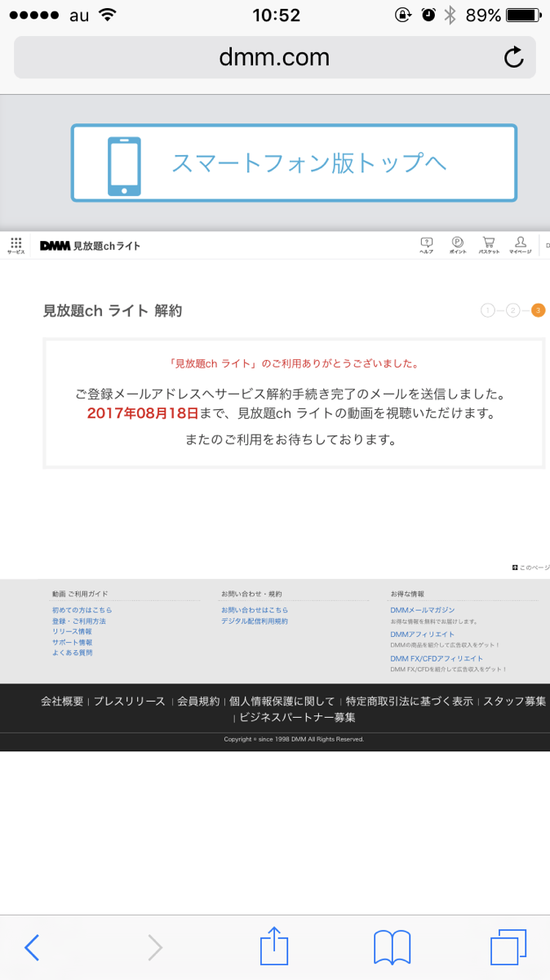The image size is (550, 980).
Task: Open ビジネスパートナー募集 footer link
Action: tap(297, 718)
